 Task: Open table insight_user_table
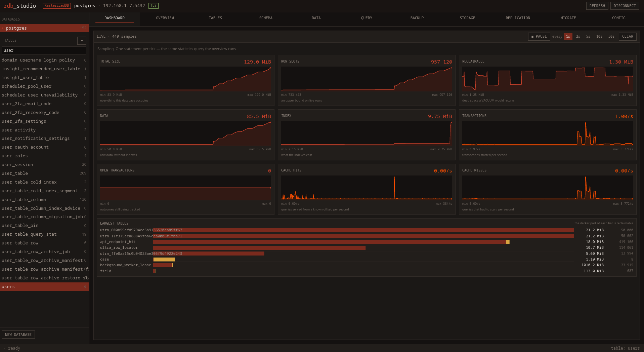(x=44, y=78)
